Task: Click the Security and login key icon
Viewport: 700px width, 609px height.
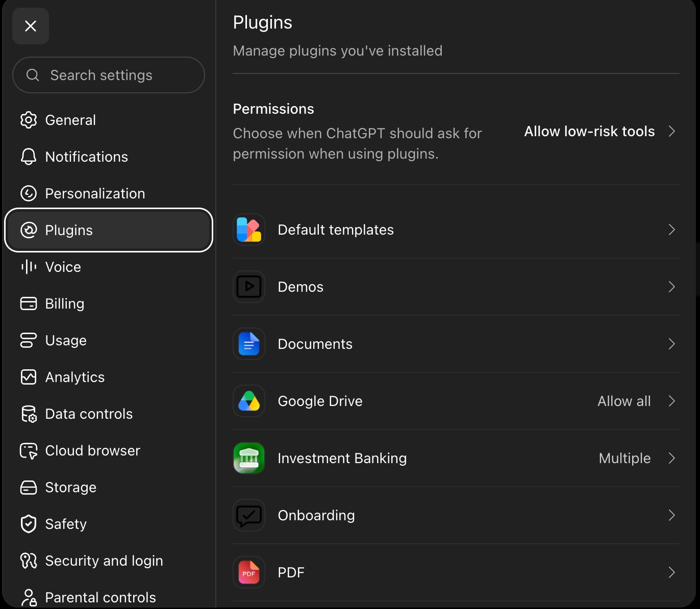Action: click(x=29, y=561)
